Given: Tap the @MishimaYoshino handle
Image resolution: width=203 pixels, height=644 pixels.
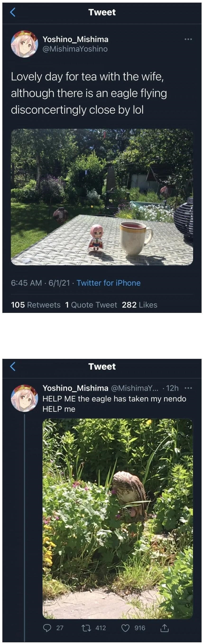Looking at the screenshot, I should pos(75,49).
